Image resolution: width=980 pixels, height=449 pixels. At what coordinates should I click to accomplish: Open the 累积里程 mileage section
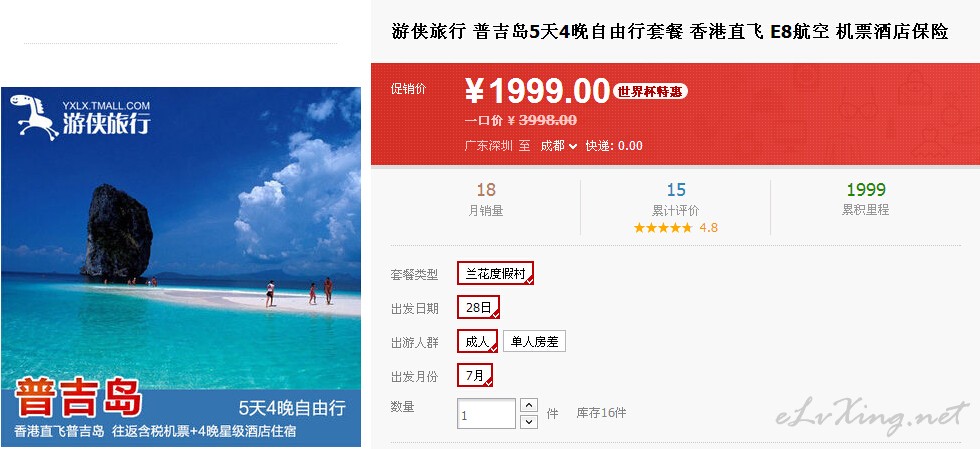[866, 200]
